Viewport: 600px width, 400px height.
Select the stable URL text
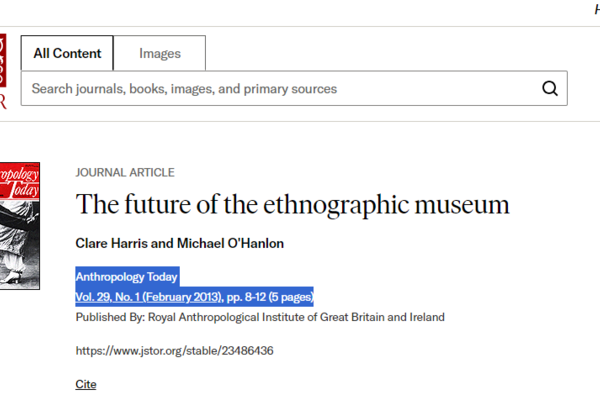pos(174,351)
